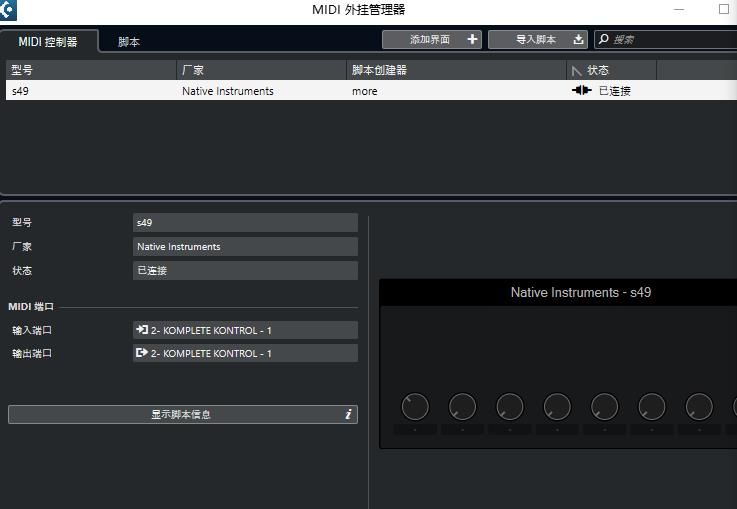Click the import icon on 导入脚本 button
This screenshot has width=737, height=509.
578,39
